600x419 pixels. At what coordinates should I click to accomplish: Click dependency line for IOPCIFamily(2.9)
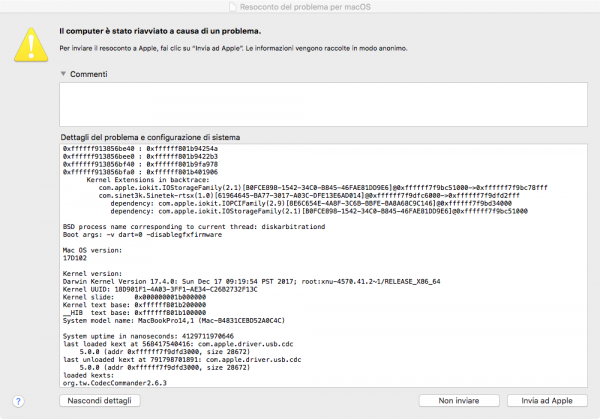point(311,203)
